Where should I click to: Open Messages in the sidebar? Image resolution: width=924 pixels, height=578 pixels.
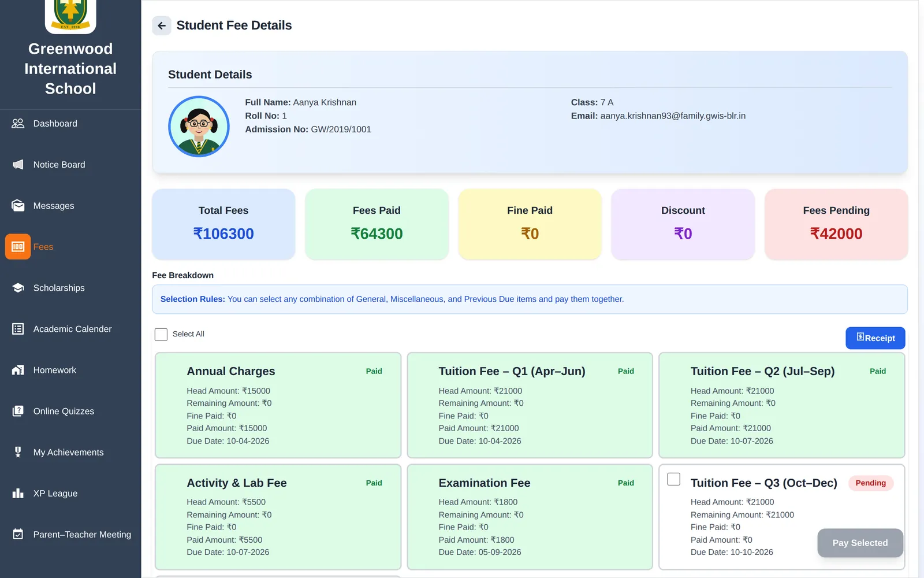(x=54, y=206)
